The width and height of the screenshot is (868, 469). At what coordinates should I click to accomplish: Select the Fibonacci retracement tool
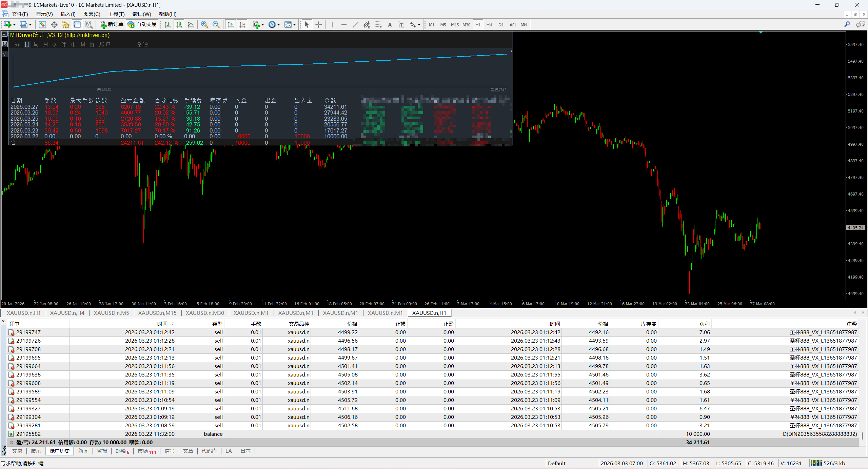(x=378, y=24)
